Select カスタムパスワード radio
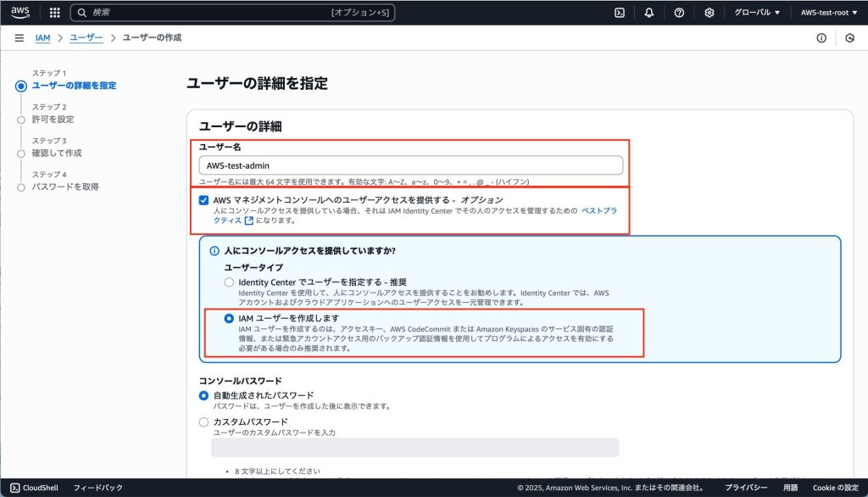Image resolution: width=868 pixels, height=497 pixels. coord(203,422)
